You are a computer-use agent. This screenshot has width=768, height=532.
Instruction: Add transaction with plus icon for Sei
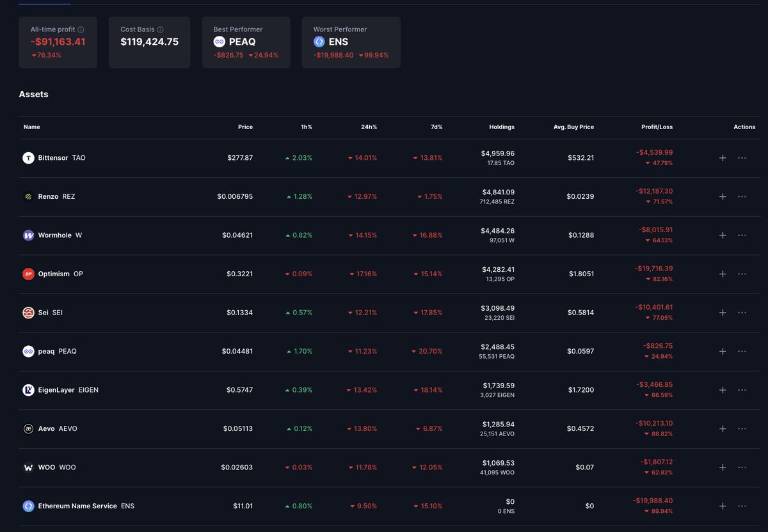723,313
